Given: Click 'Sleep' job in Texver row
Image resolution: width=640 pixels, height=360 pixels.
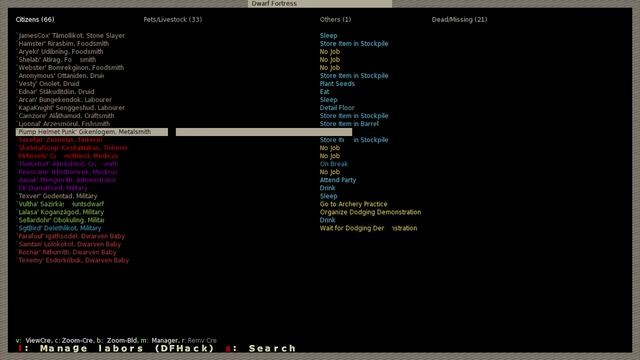Looking at the screenshot, I should (x=329, y=196).
